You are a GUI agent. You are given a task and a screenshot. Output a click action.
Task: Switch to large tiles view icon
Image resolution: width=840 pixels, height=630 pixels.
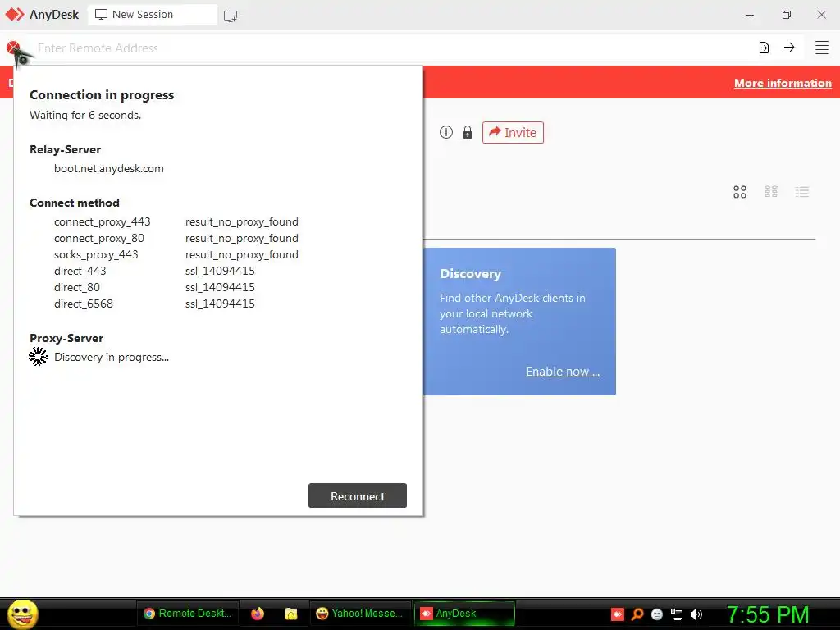coord(740,192)
